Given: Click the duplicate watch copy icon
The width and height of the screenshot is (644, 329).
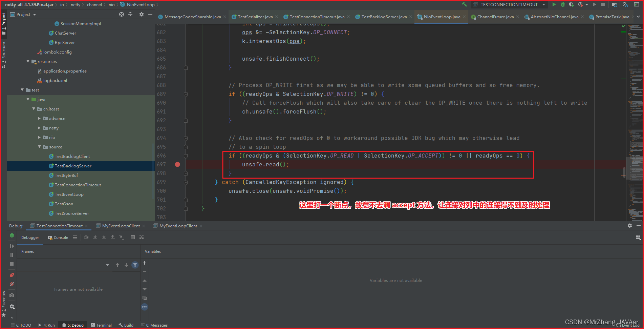Looking at the screenshot, I should click(145, 298).
